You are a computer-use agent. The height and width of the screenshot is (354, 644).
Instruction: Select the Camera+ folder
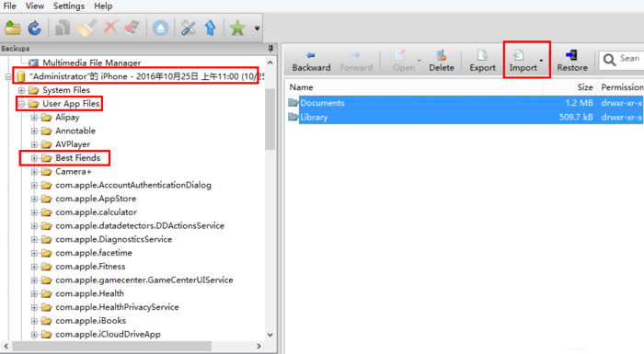click(x=74, y=171)
